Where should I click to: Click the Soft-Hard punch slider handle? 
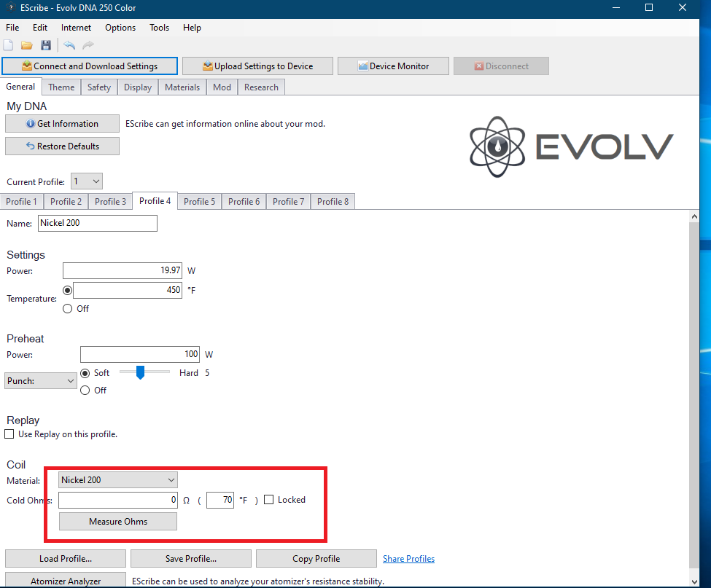[x=140, y=372]
